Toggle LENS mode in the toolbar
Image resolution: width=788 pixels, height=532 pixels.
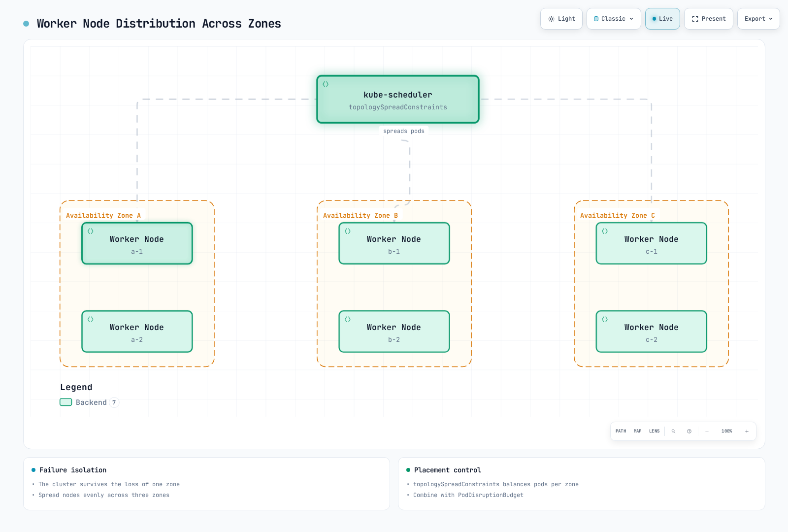[654, 431]
